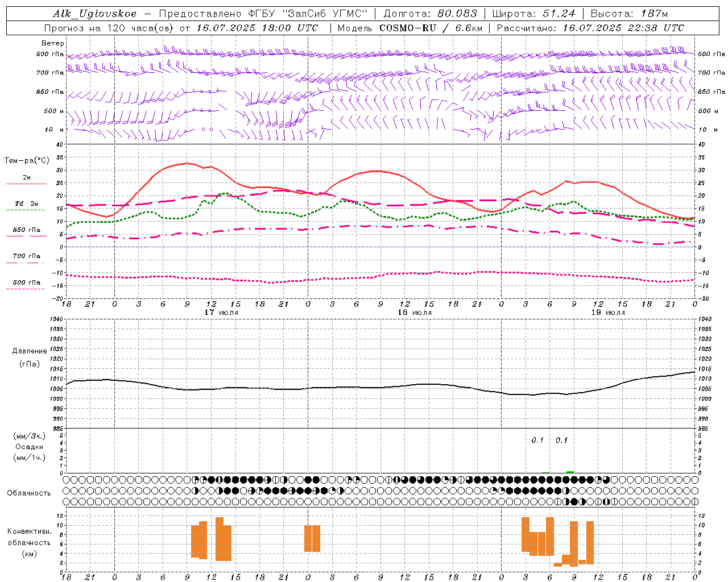
Task: Click the 'Осадки' precipitation label
Action: click(30, 447)
